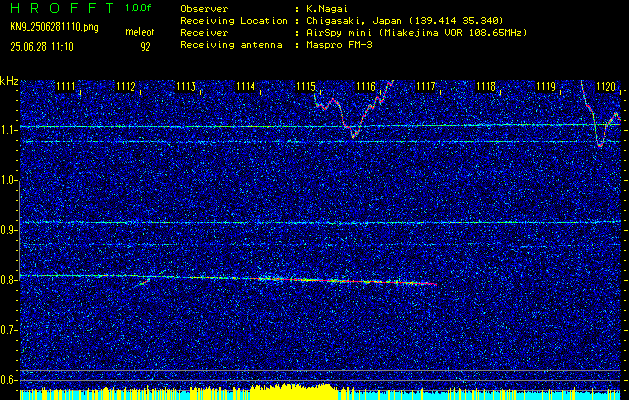Select the AirSpy mini receiver description
629x400 pixels.
(x=416, y=32)
